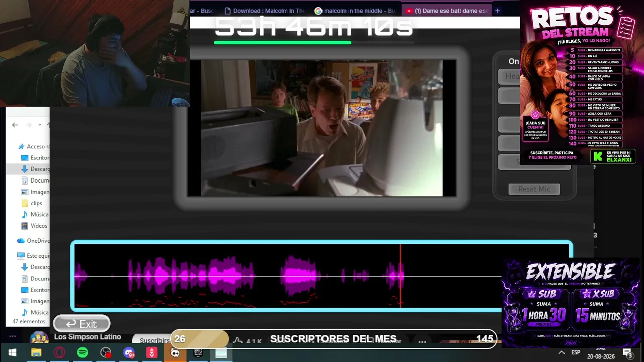Image resolution: width=644 pixels, height=362 pixels.
Task: Click the Malcolm video in game screen
Action: 321,128
